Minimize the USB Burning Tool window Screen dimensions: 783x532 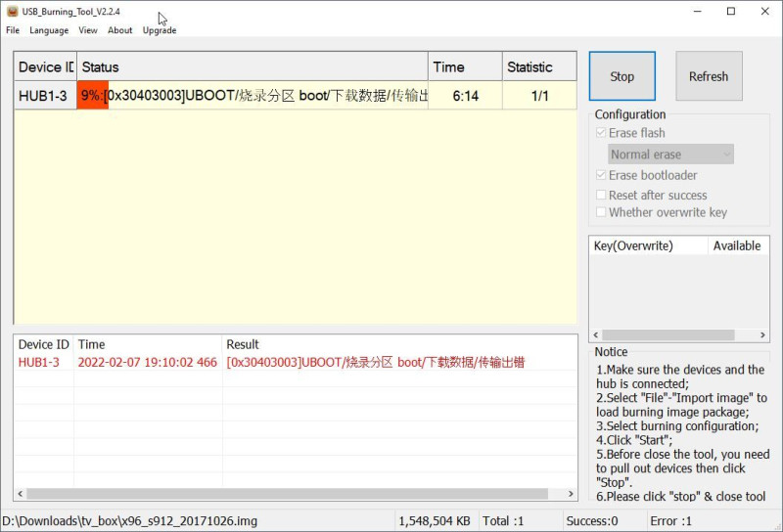pyautogui.click(x=698, y=11)
